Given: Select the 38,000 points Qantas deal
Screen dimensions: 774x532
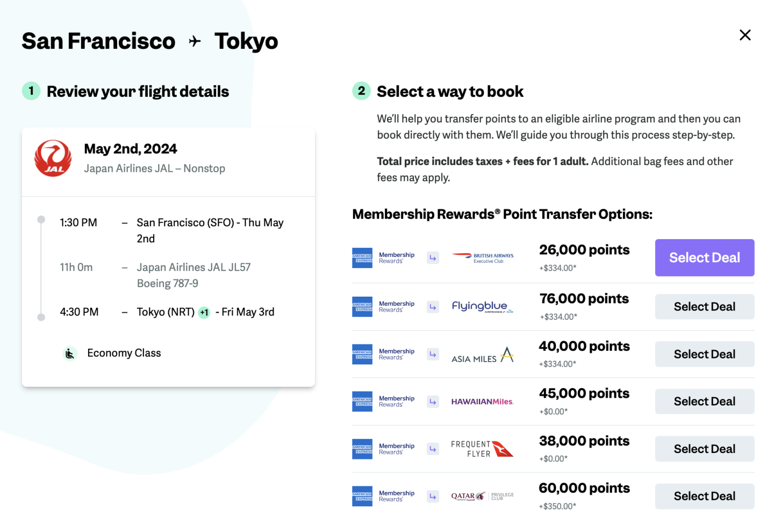Looking at the screenshot, I should pyautogui.click(x=704, y=449).
